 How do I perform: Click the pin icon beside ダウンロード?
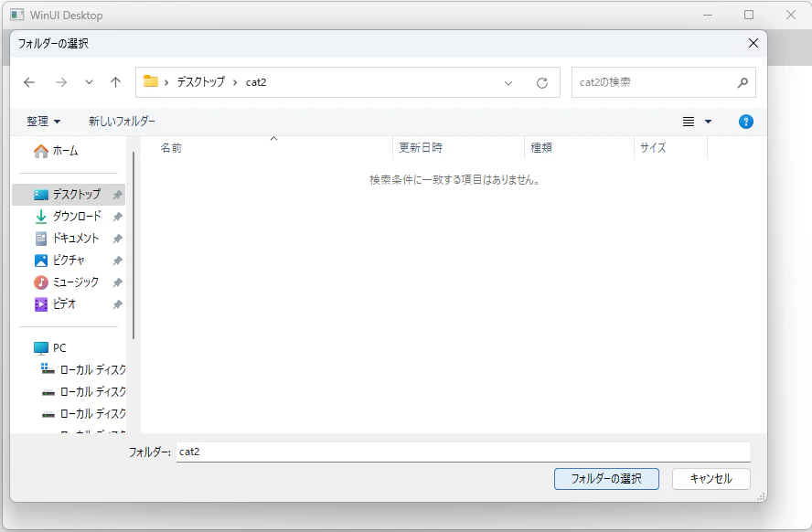click(118, 217)
